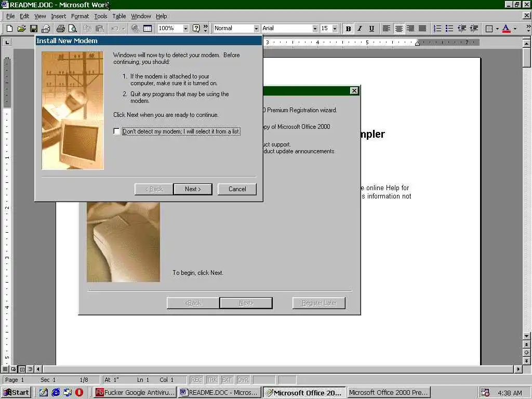Open the File menu
Viewport: 532px width, 399px height.
(x=10, y=16)
